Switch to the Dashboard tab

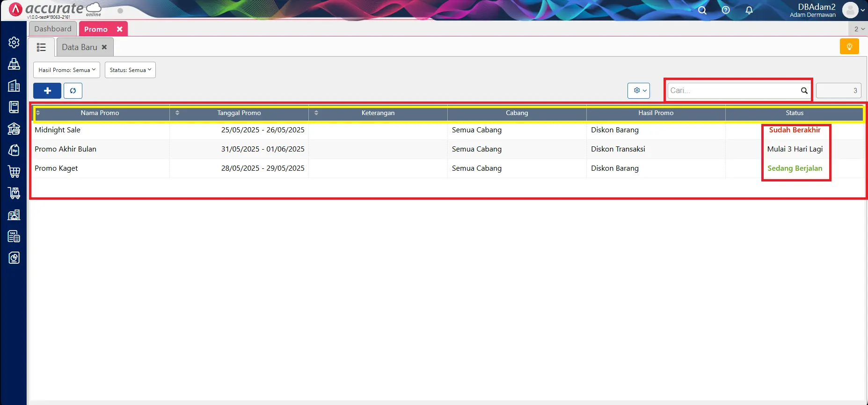(53, 29)
